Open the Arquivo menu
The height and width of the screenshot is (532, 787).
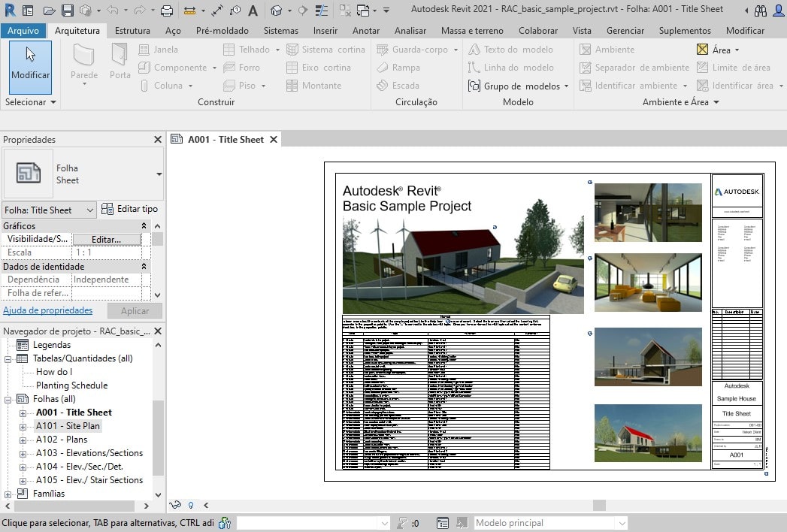(23, 31)
